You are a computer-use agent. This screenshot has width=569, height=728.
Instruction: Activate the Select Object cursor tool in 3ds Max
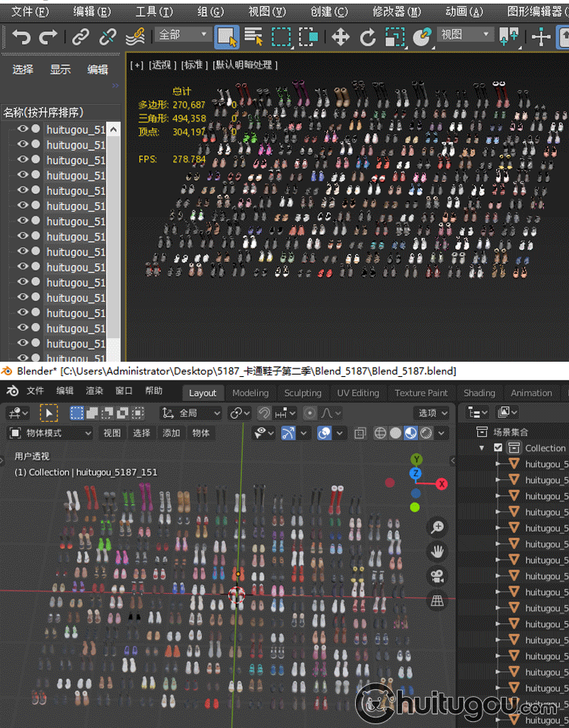pos(227,36)
